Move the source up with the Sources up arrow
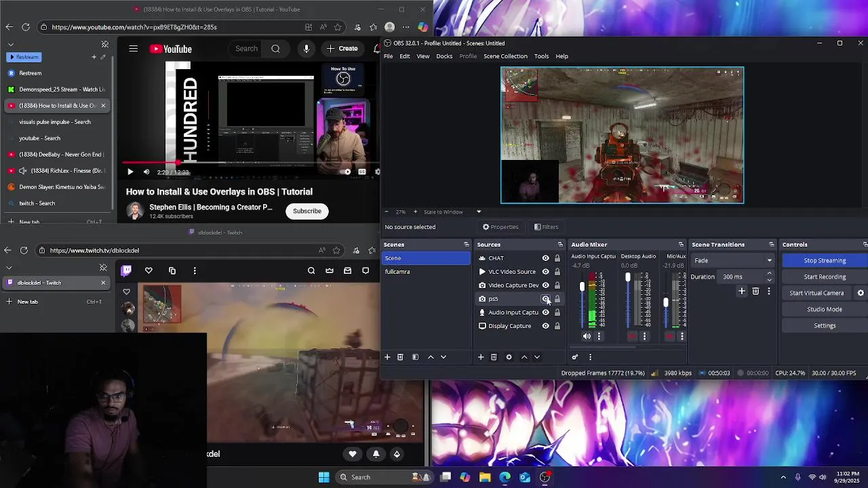The image size is (868, 488). point(524,357)
